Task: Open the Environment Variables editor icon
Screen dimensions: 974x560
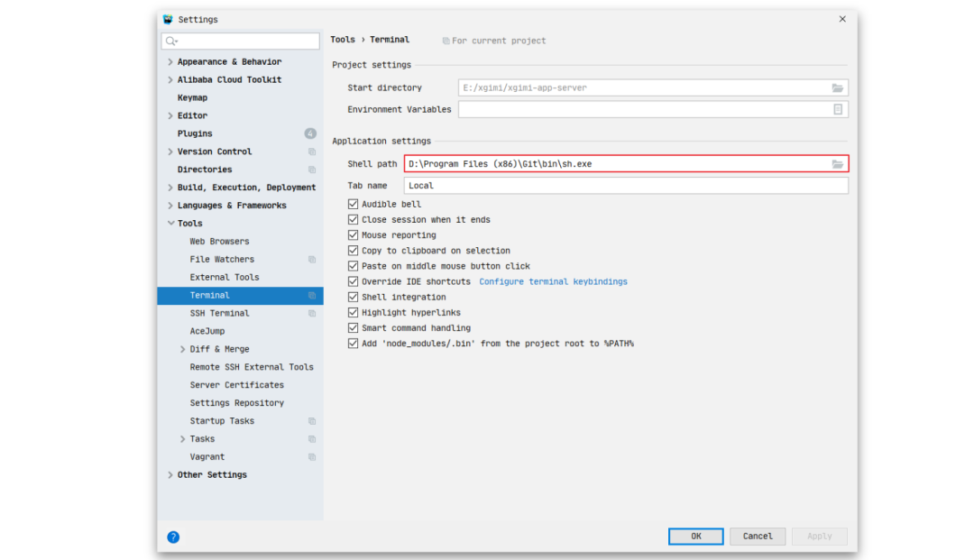Action: tap(838, 109)
